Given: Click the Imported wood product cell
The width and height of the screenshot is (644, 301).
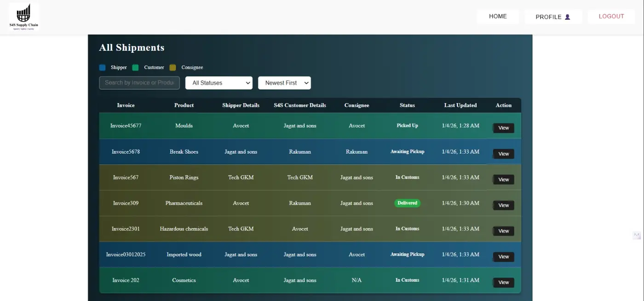Looking at the screenshot, I should pos(184,255).
